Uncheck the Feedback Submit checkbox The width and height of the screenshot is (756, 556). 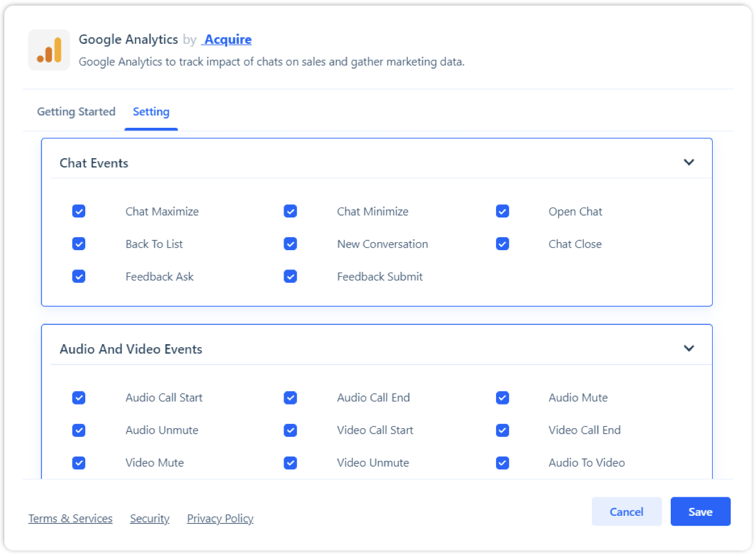[x=290, y=277]
